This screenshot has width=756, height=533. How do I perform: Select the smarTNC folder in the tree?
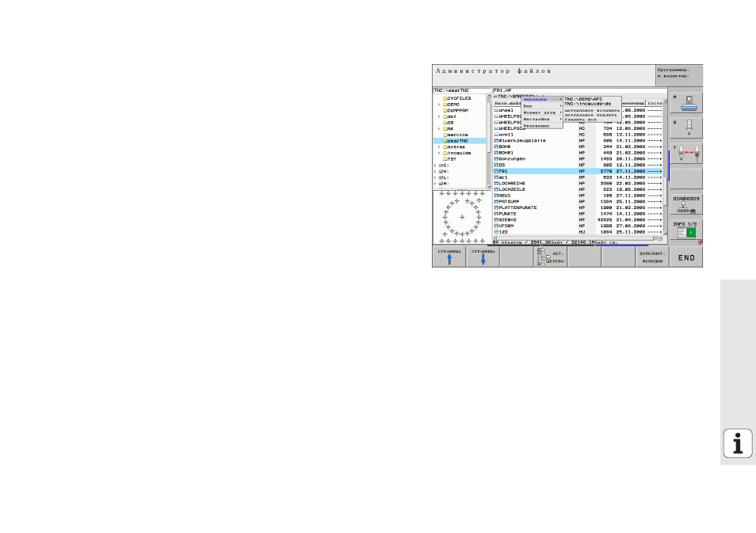[x=460, y=141]
